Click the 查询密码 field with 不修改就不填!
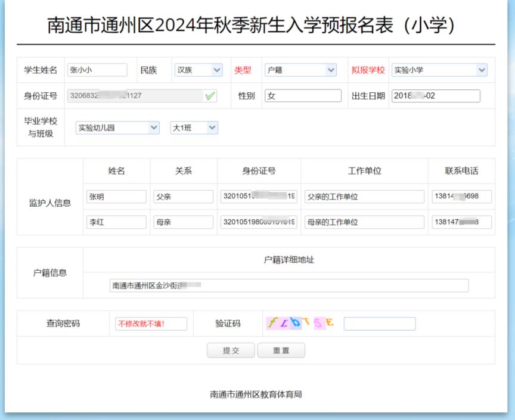Viewport: 515px width, 420px height. (x=151, y=323)
